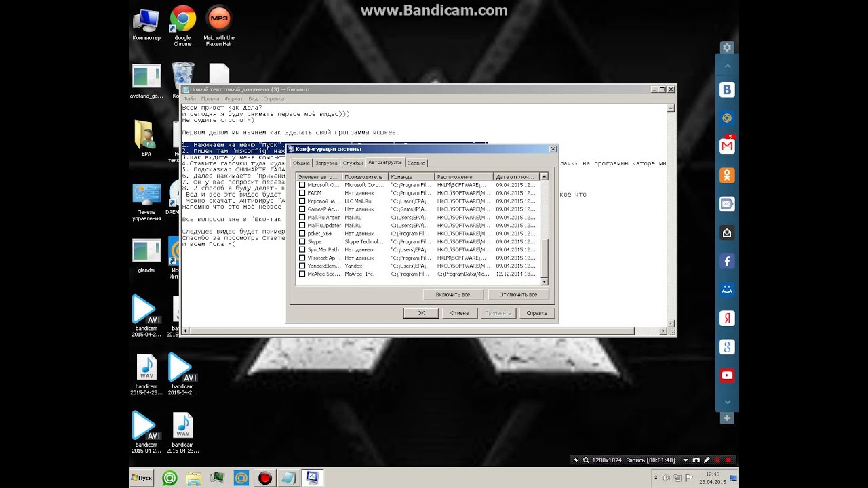Switch to Общие tab
Viewport: 868px width, 488px height.
[x=301, y=163]
